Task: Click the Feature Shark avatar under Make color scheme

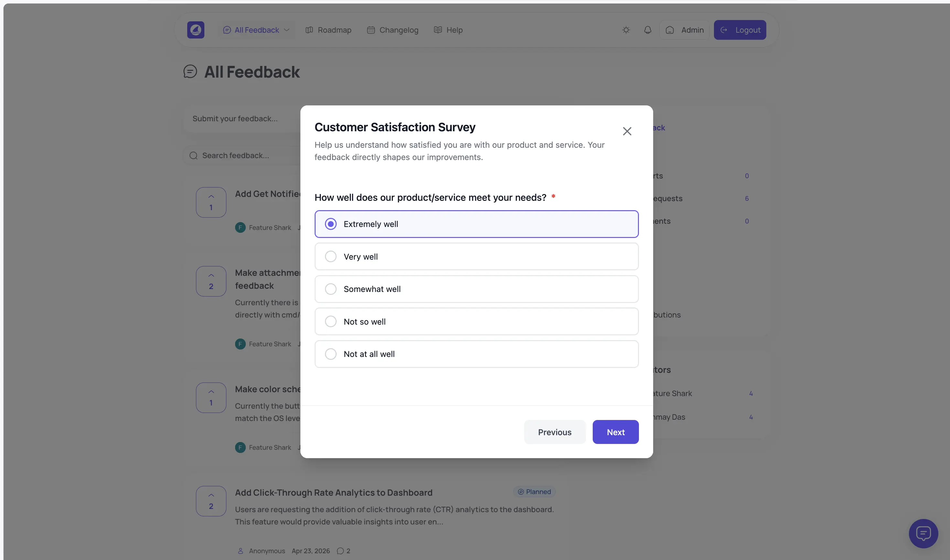Action: tap(240, 447)
